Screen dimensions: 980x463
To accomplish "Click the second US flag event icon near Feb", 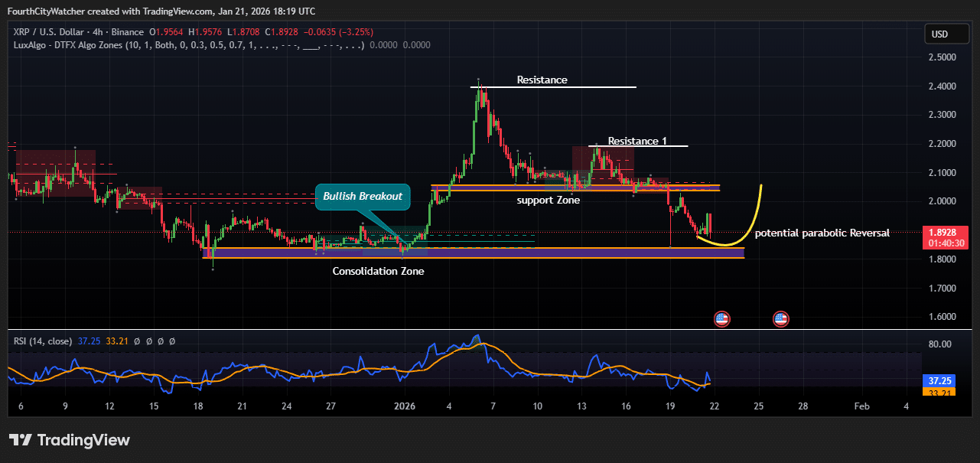I will pyautogui.click(x=780, y=318).
